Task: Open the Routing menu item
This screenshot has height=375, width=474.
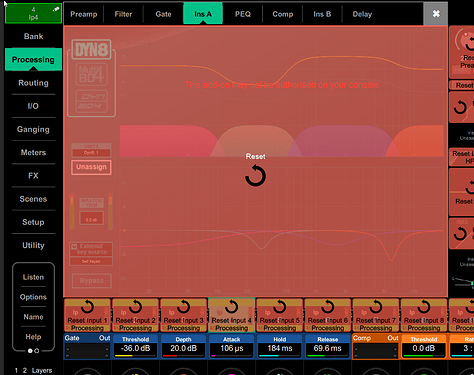Action: pyautogui.click(x=33, y=83)
